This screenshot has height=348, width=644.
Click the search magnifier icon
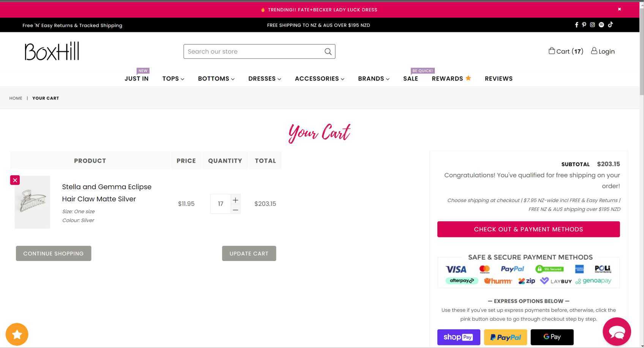pos(328,51)
